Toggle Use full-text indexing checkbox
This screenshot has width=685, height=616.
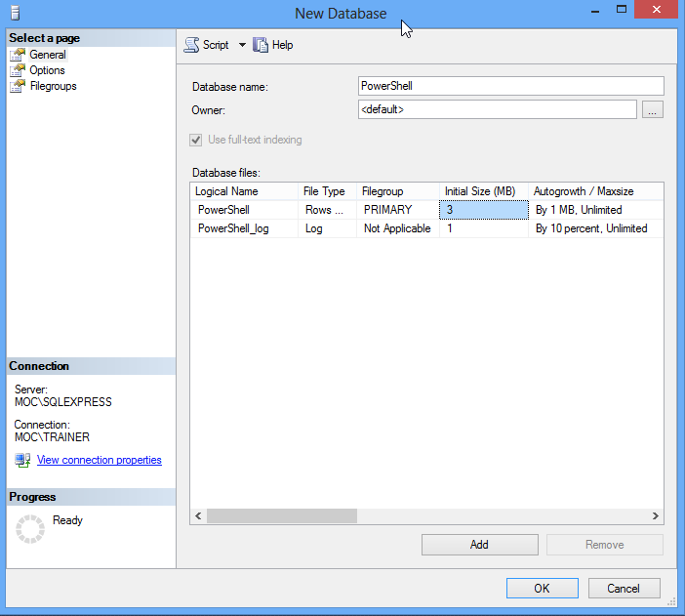pyautogui.click(x=198, y=140)
